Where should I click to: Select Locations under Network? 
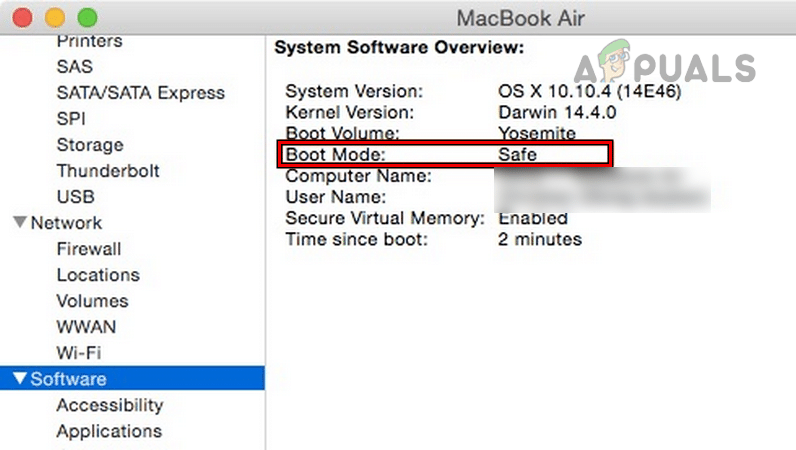tap(98, 275)
